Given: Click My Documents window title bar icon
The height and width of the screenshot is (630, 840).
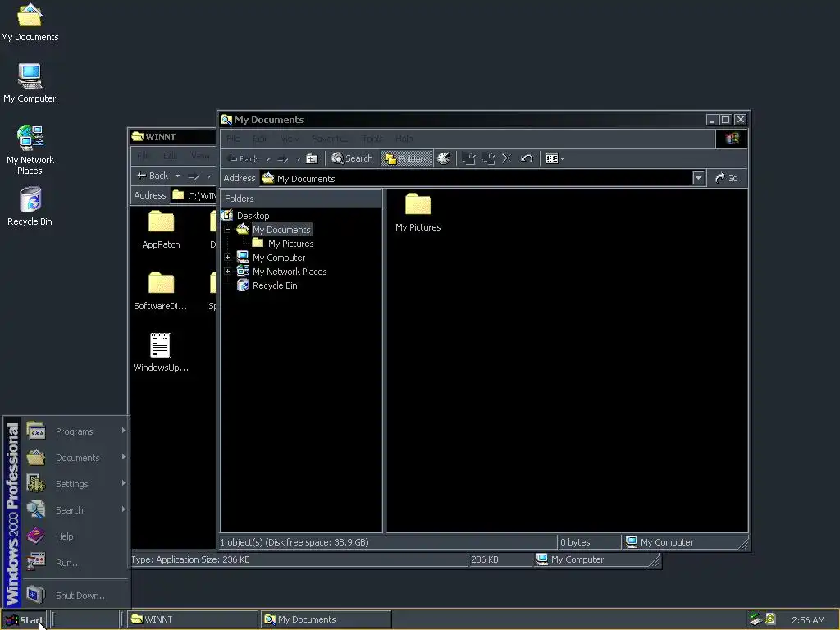Looking at the screenshot, I should tap(226, 120).
